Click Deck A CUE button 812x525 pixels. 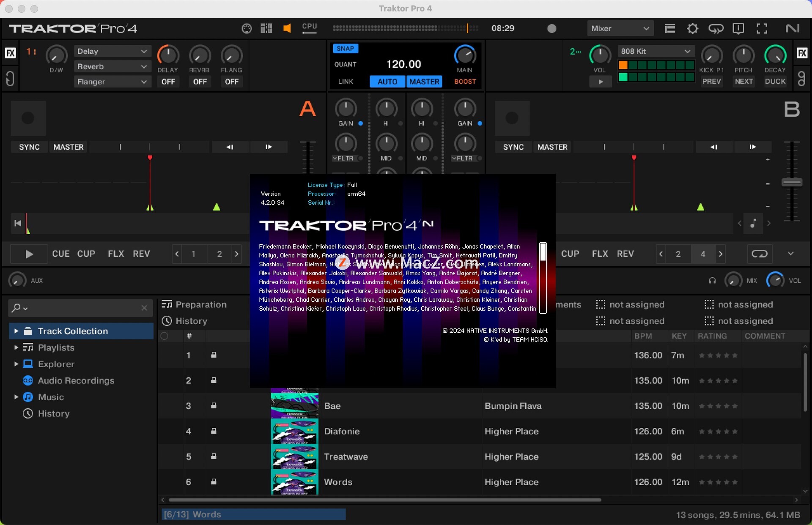61,254
